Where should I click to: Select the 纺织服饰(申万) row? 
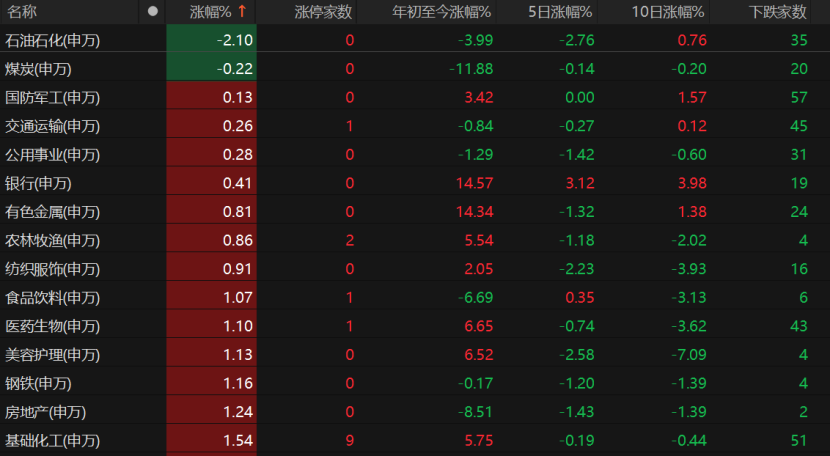tap(415, 269)
